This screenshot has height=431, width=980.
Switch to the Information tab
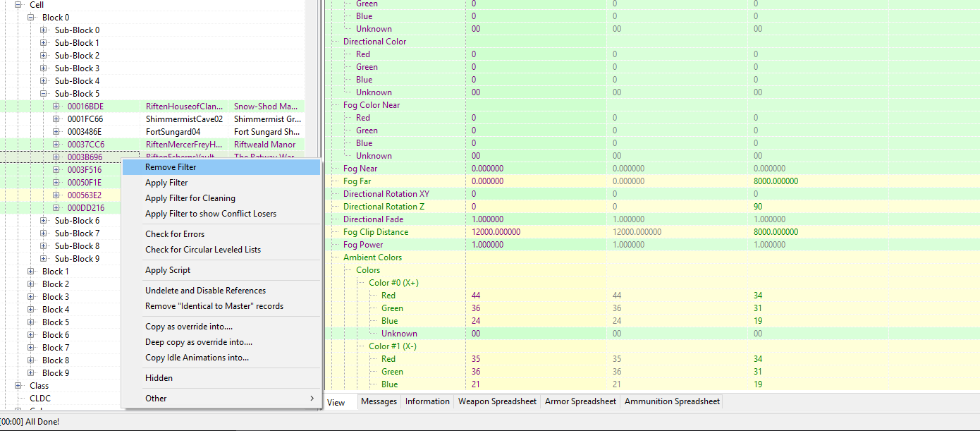point(427,401)
